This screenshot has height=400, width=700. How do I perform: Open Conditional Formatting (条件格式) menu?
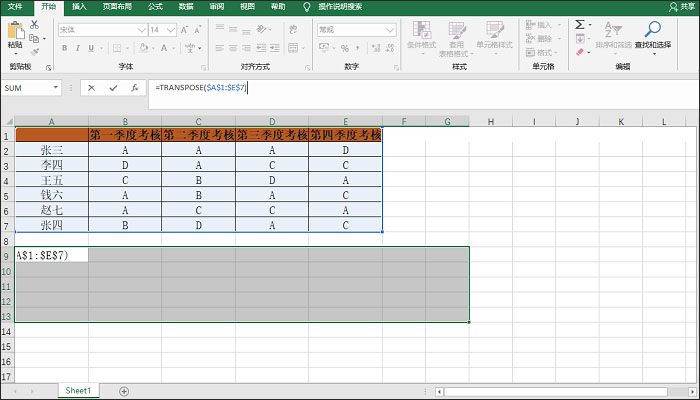421,38
